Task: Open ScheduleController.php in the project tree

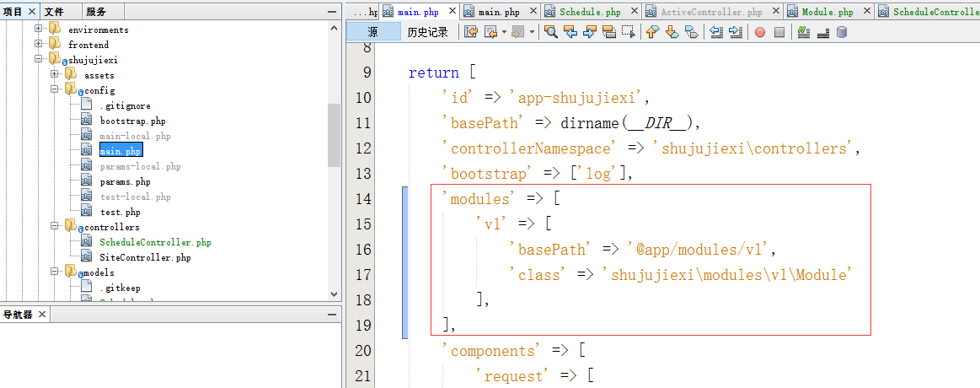Action: [155, 242]
